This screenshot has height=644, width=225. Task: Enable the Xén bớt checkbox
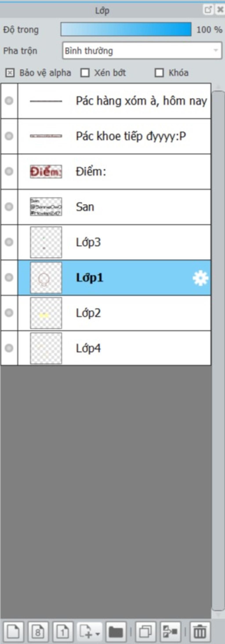[85, 73]
